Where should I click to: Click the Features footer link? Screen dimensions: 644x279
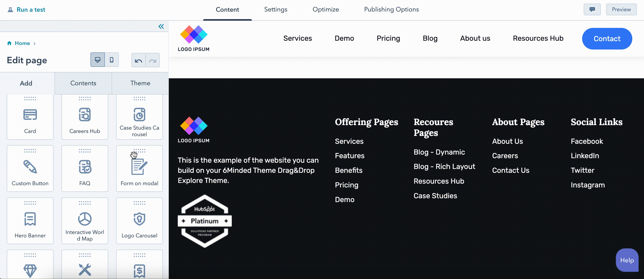[x=349, y=156]
